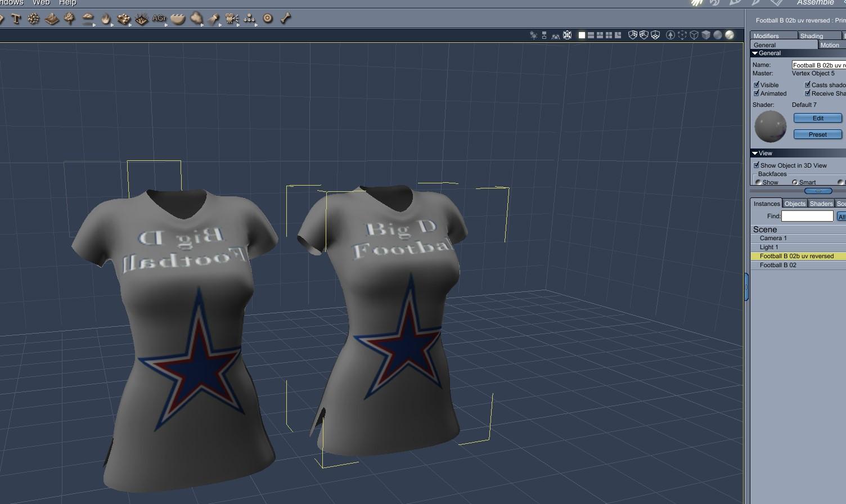Insert a metaball blob object
Viewport: 846px width, 504px height.
point(196,19)
